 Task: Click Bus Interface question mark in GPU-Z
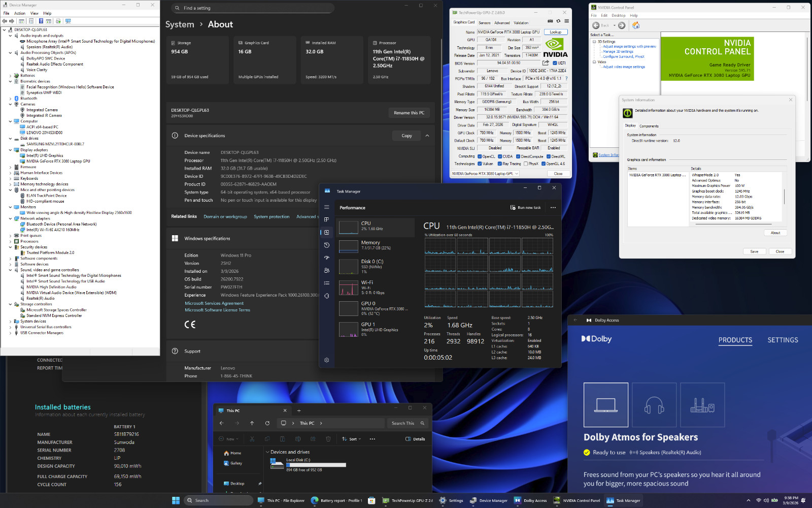pos(566,78)
